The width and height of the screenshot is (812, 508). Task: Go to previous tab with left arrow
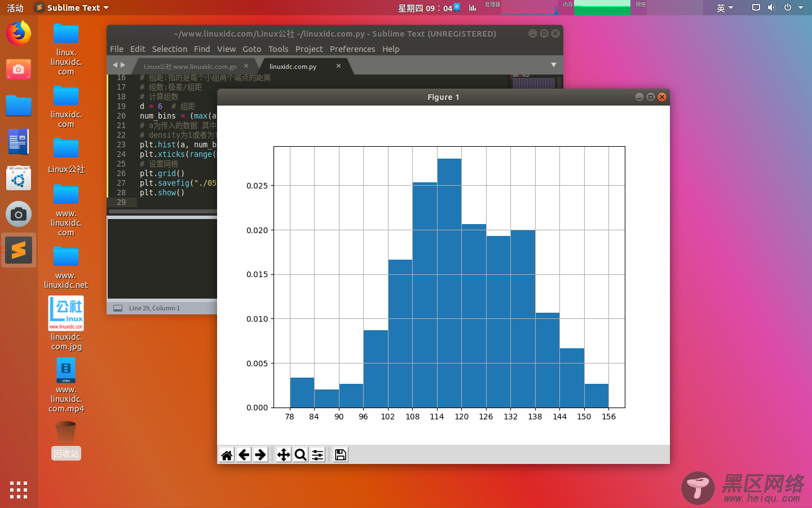click(x=115, y=65)
